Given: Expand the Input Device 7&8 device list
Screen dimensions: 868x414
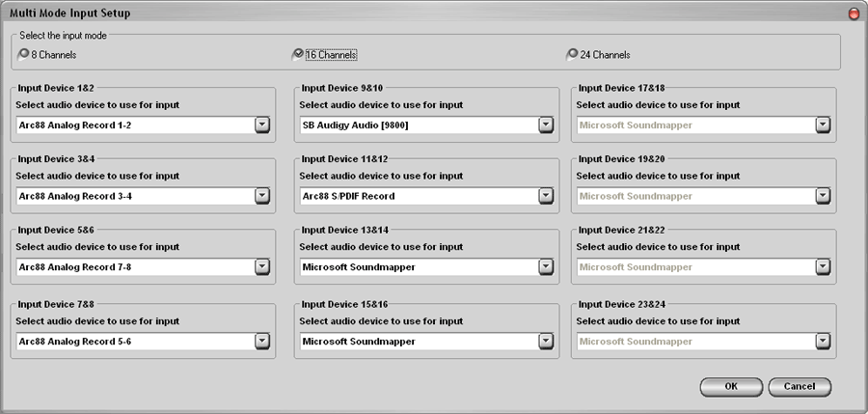Looking at the screenshot, I should point(262,340).
